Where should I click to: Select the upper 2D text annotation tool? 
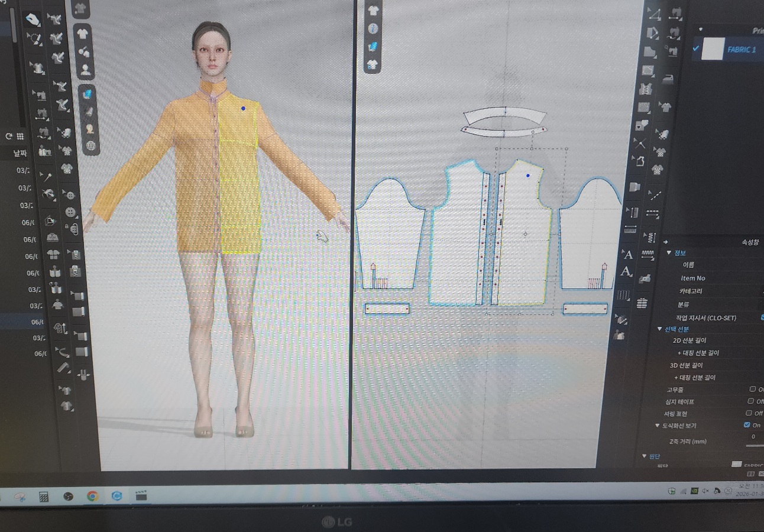(x=628, y=255)
